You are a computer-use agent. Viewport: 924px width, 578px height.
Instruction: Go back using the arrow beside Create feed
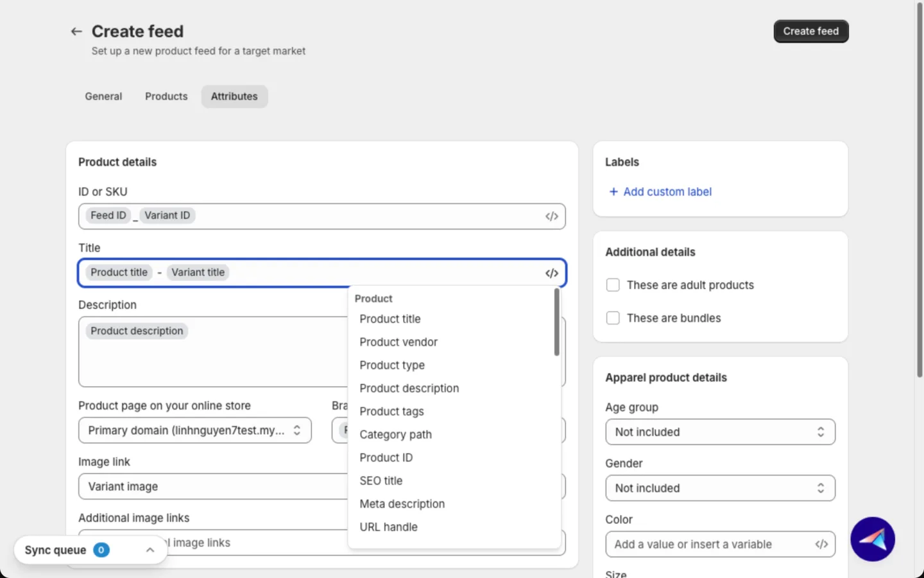click(76, 31)
